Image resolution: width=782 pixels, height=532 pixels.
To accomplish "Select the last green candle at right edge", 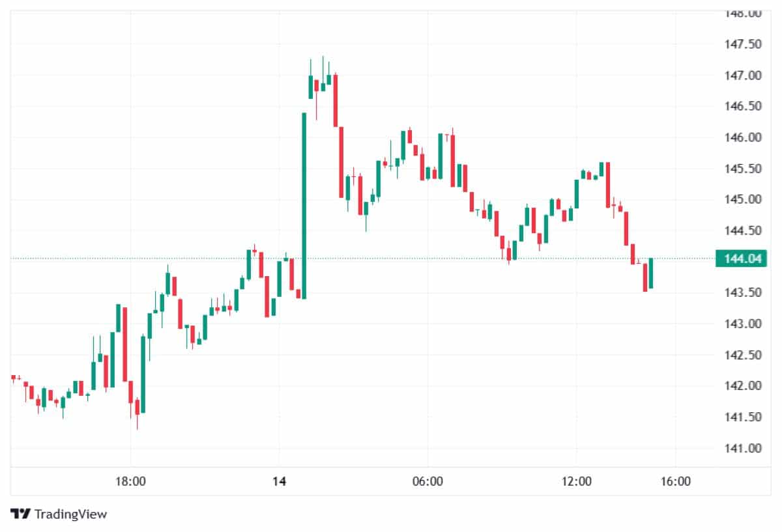I will click(x=651, y=273).
